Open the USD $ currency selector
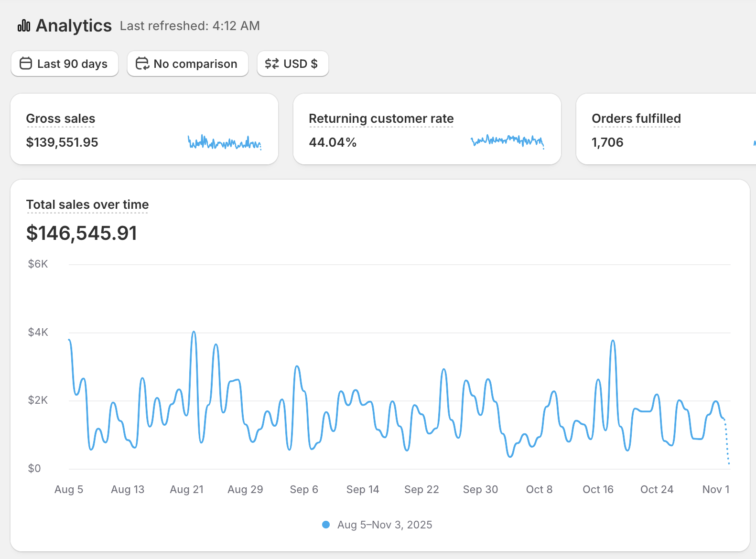This screenshot has height=559, width=756. [x=293, y=64]
